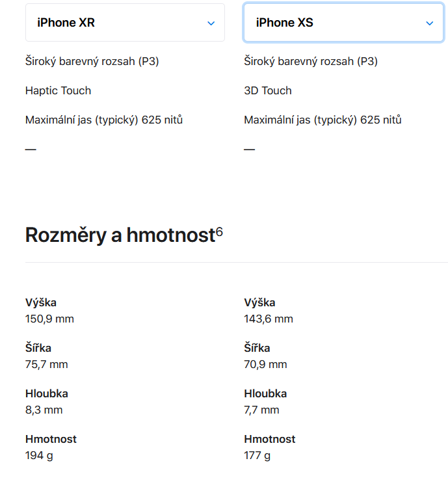Viewport: 448px width, 489px height.
Task: Select the 8,3 mm depth value
Action: [x=44, y=410]
